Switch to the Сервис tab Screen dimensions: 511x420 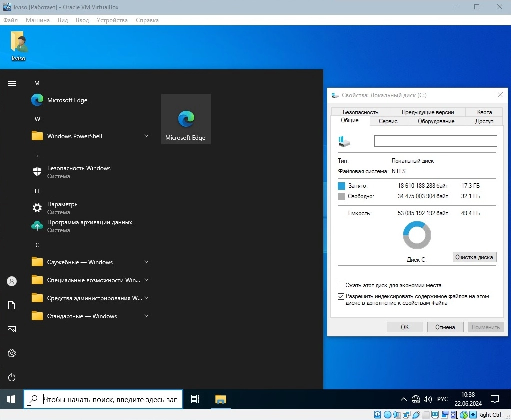tap(388, 121)
